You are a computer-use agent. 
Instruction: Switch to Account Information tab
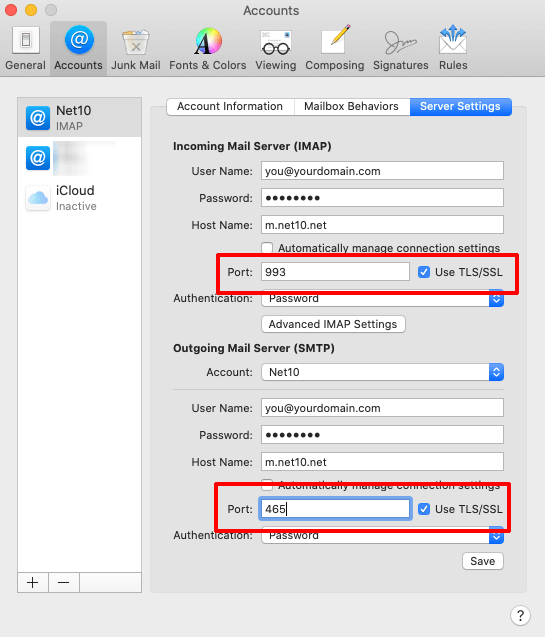[x=230, y=106]
